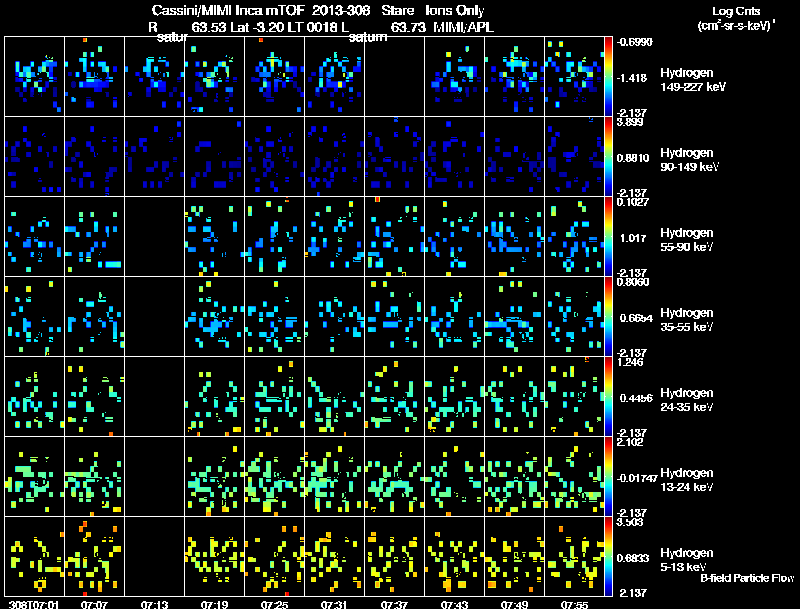The height and width of the screenshot is (609, 800).
Task: Open the 55-90 keV panel at 07:43
Action: [455, 237]
